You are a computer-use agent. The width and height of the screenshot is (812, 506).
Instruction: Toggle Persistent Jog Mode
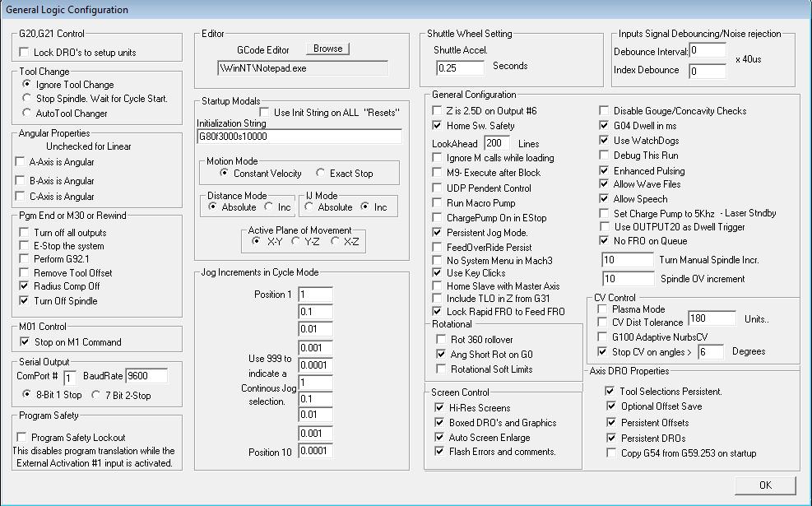(437, 233)
